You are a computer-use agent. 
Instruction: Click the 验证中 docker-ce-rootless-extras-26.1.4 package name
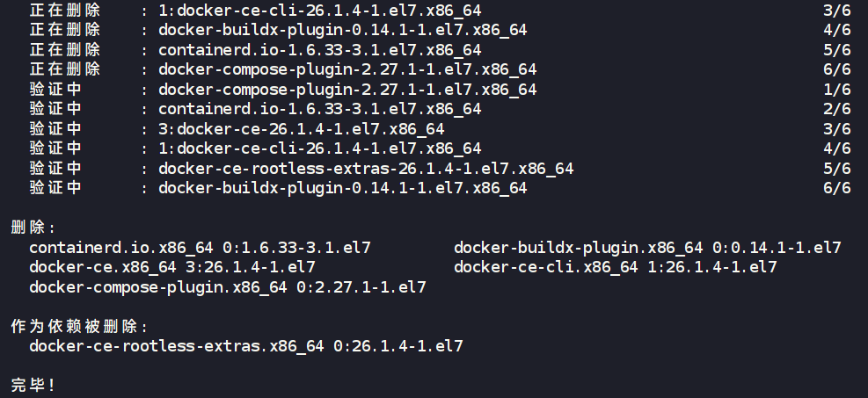pos(366,169)
